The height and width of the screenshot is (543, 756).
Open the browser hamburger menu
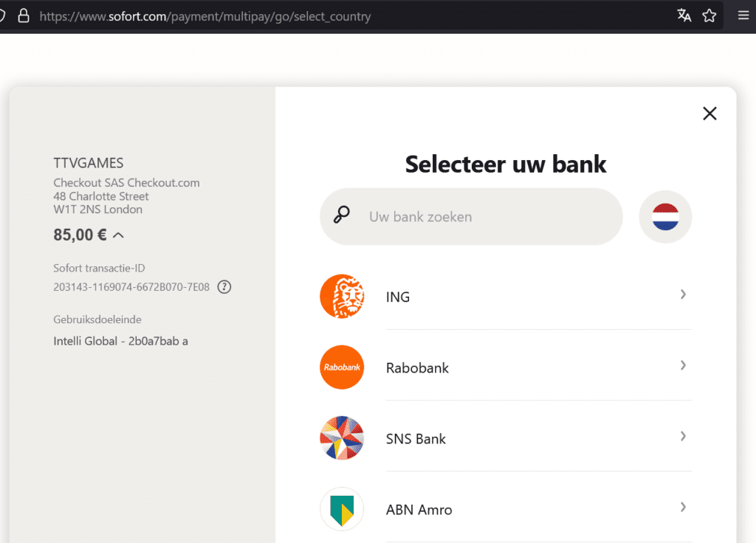click(743, 15)
